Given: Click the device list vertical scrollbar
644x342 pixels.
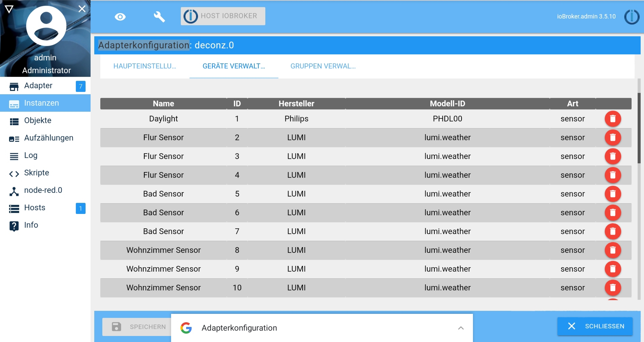Looking at the screenshot, I should tap(639, 127).
